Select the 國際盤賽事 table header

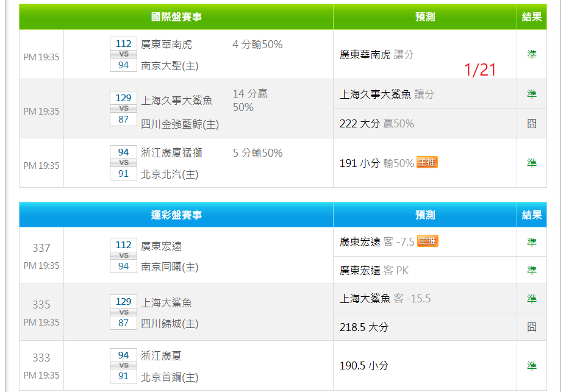click(176, 16)
